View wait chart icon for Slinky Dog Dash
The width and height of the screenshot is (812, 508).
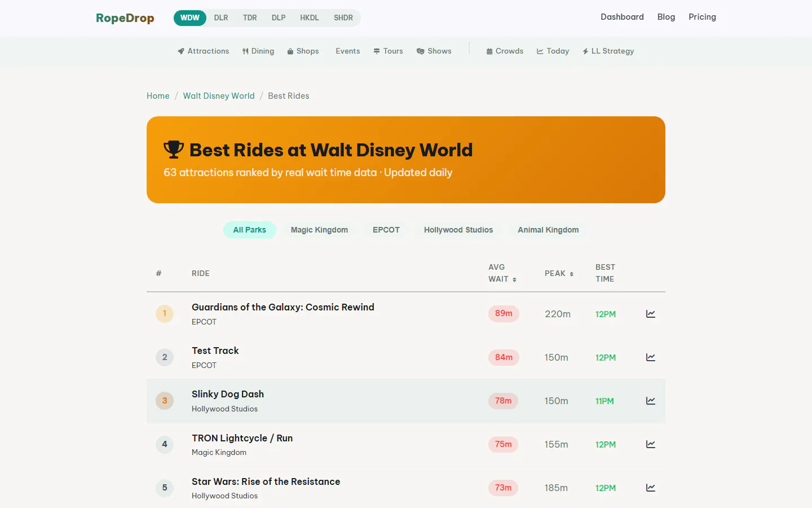(x=650, y=401)
